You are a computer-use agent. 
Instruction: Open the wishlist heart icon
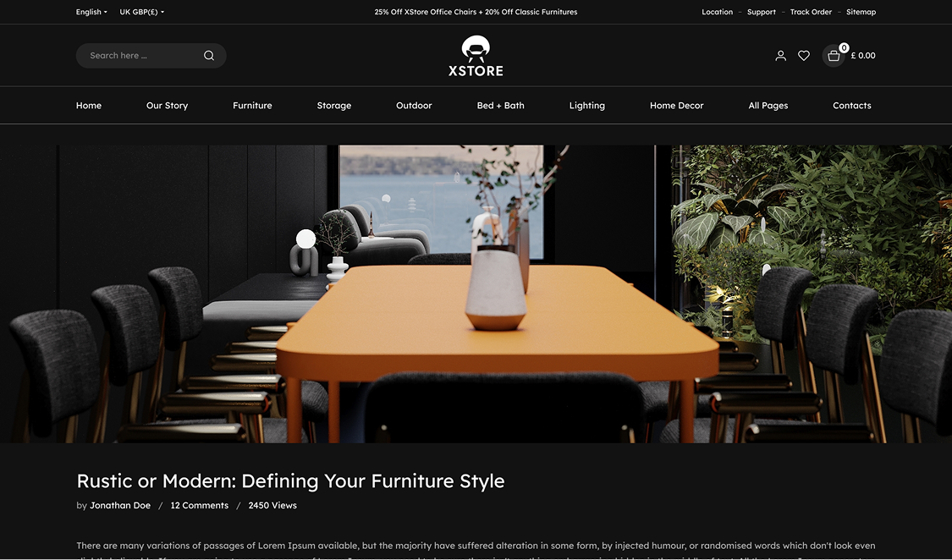point(804,56)
